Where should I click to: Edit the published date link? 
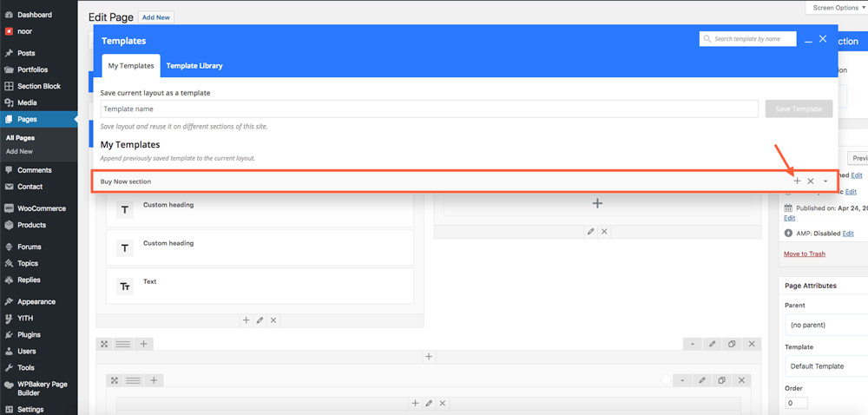pyautogui.click(x=789, y=219)
